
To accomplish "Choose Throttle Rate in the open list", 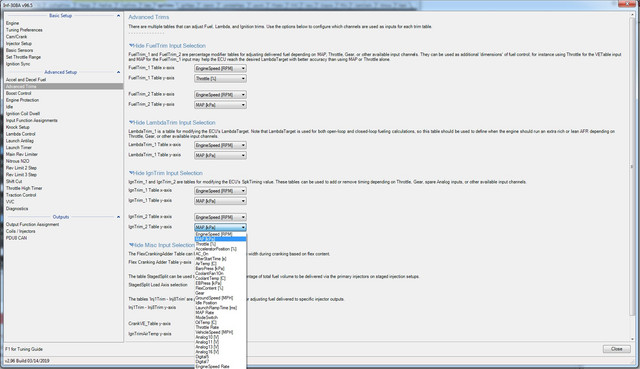I will click(220, 327).
